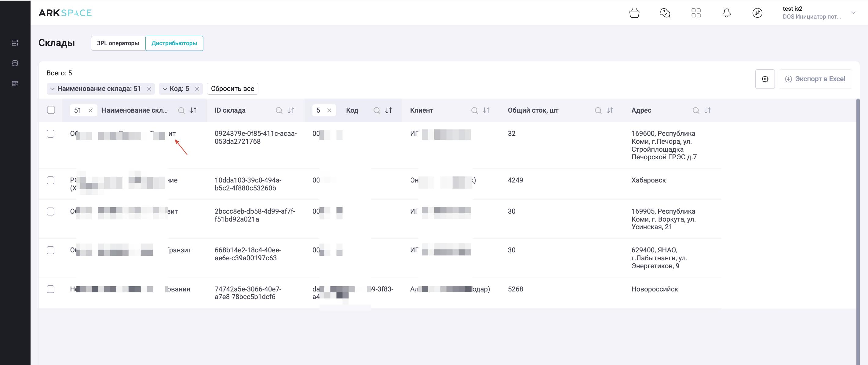868x365 pixels.
Task: Open the shopping basket icon
Action: pos(634,13)
